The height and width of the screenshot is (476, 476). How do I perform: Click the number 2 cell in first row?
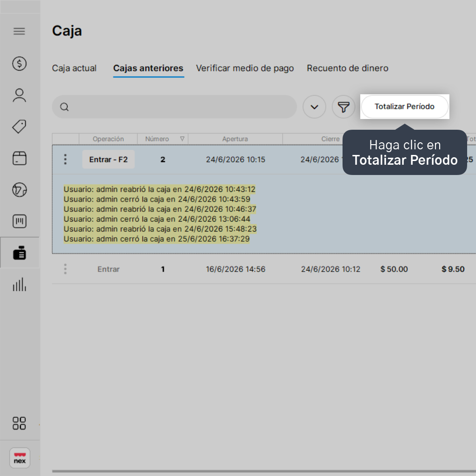click(x=163, y=160)
